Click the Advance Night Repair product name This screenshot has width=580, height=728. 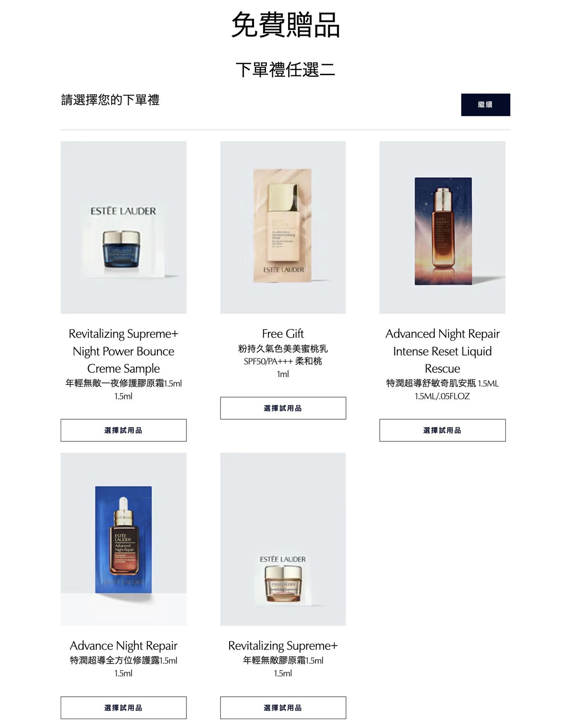pos(123,645)
